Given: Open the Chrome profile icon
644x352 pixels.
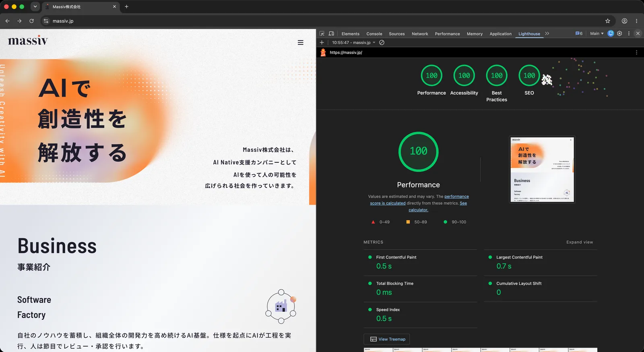Looking at the screenshot, I should click(624, 21).
